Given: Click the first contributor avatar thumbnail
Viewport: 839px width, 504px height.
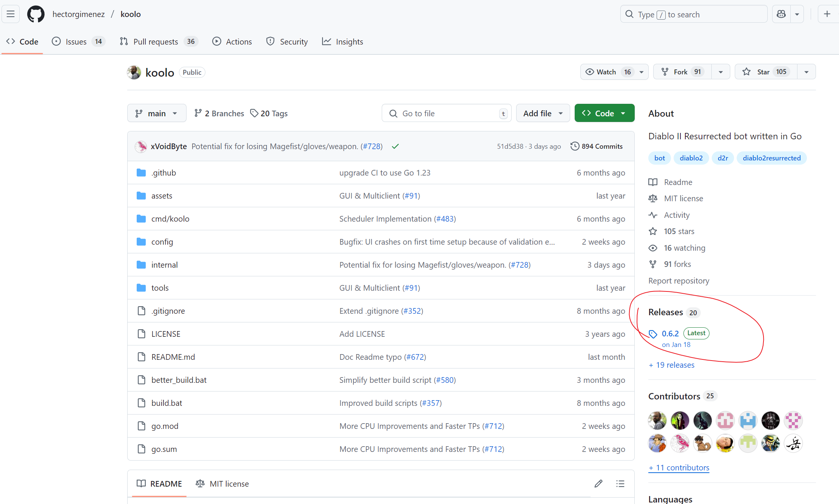Looking at the screenshot, I should (657, 420).
